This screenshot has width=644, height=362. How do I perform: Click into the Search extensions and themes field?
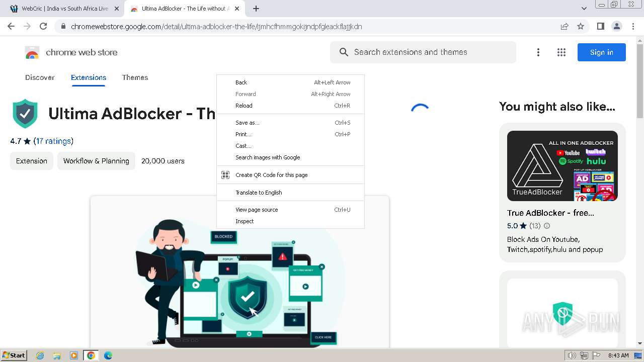click(423, 52)
